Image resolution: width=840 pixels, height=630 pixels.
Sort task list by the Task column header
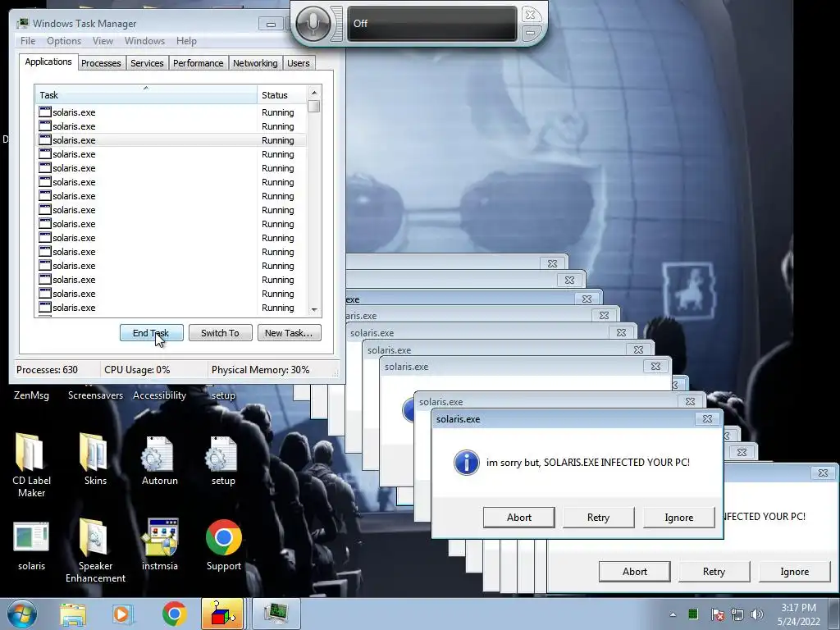(146, 95)
